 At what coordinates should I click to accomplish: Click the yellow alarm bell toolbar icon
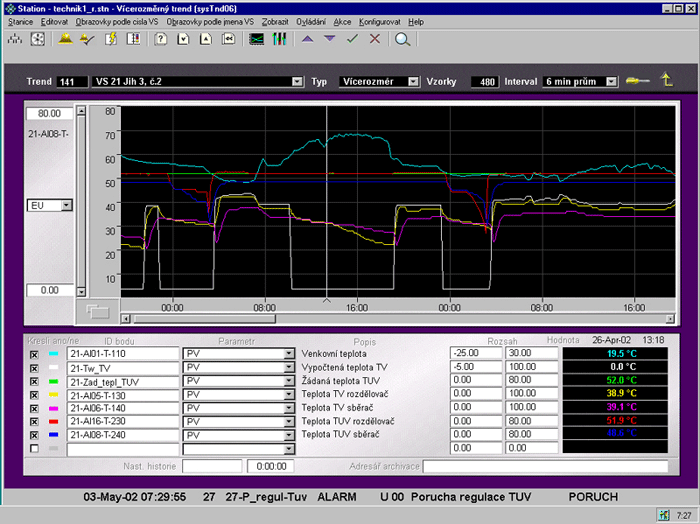pos(65,39)
